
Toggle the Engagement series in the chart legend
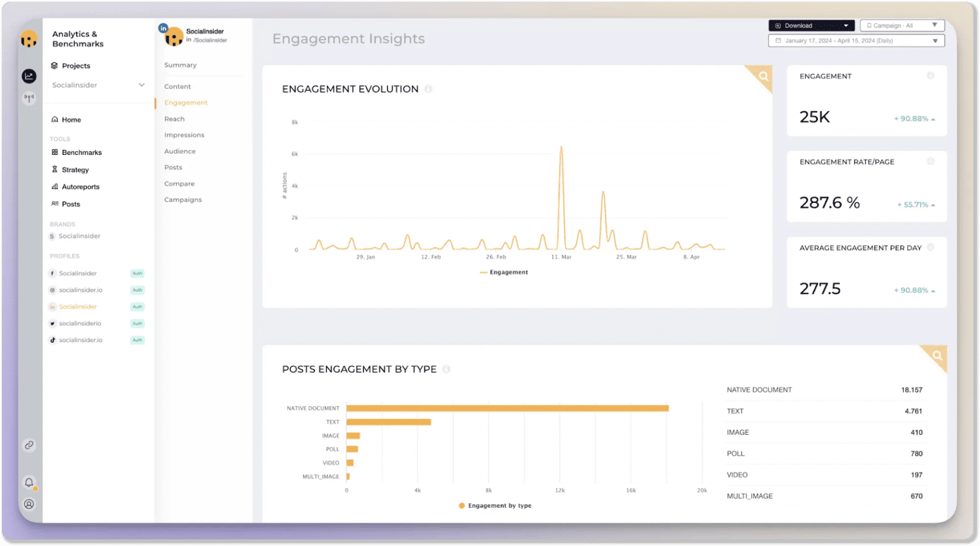(x=503, y=272)
